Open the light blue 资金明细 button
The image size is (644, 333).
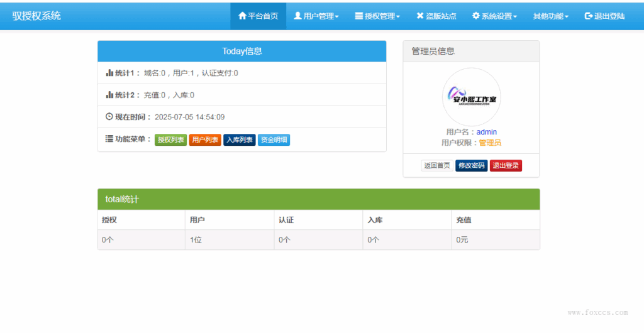point(274,140)
